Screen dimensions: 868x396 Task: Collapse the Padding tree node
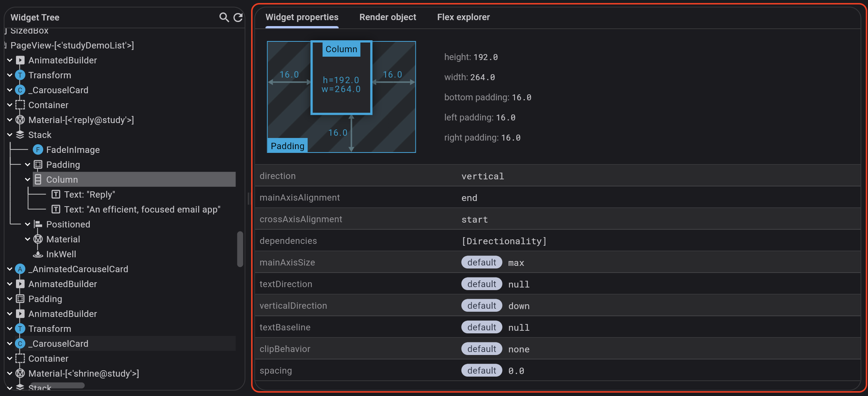coord(27,164)
